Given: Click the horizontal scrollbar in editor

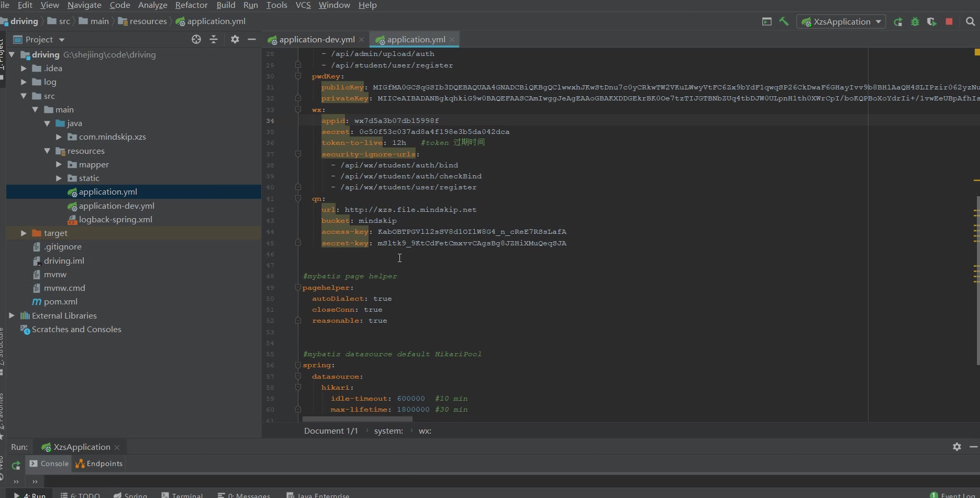Looking at the screenshot, I should coord(357,419).
